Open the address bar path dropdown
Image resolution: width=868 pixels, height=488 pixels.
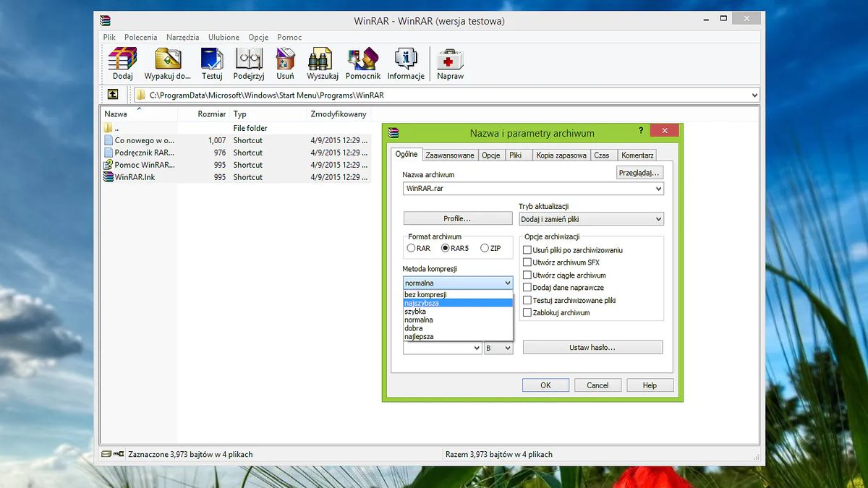click(x=755, y=94)
